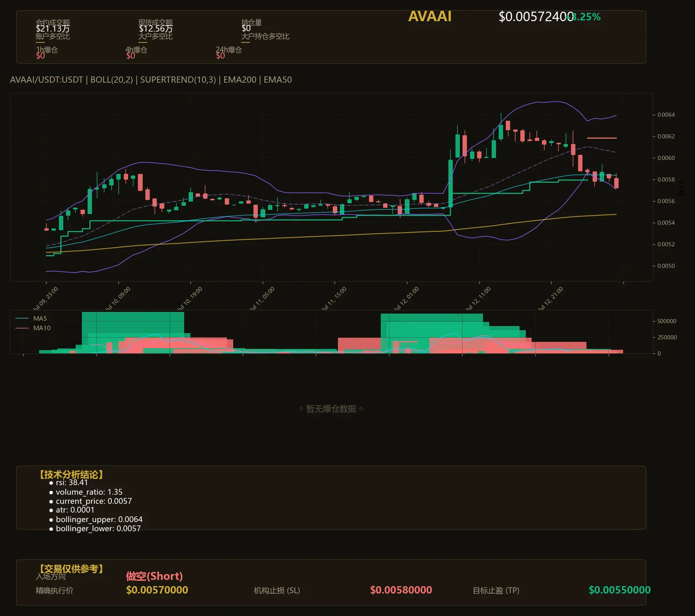Select the bollinger_upper: 0.0064 line
695x616 pixels.
coord(96,520)
